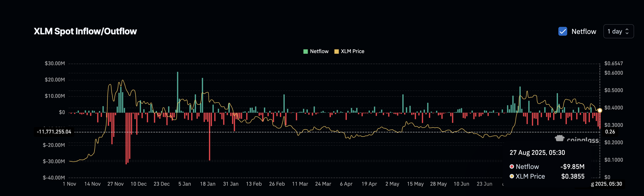Open the 1 day interval dropdown
This screenshot has height=196, width=644.
coord(618,31)
